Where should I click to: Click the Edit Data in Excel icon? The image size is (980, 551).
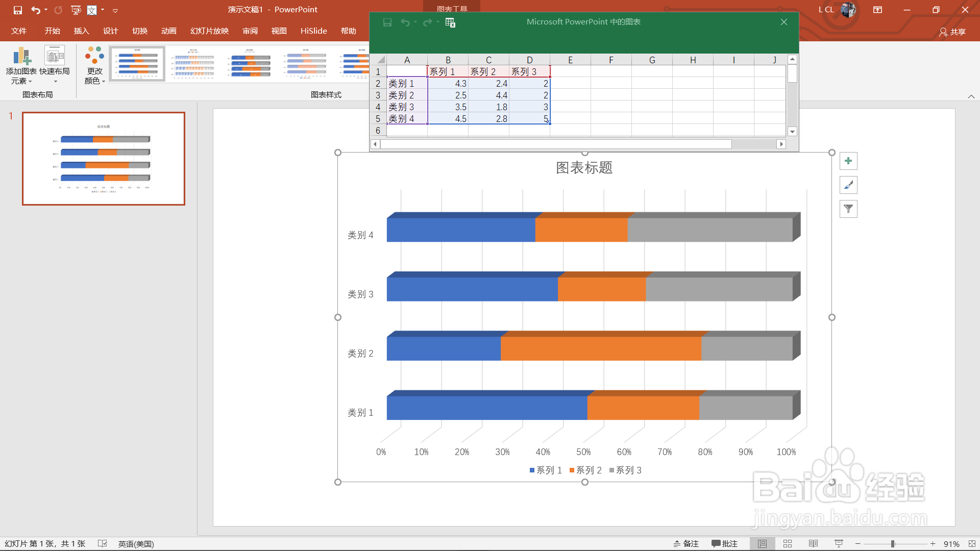pos(450,22)
